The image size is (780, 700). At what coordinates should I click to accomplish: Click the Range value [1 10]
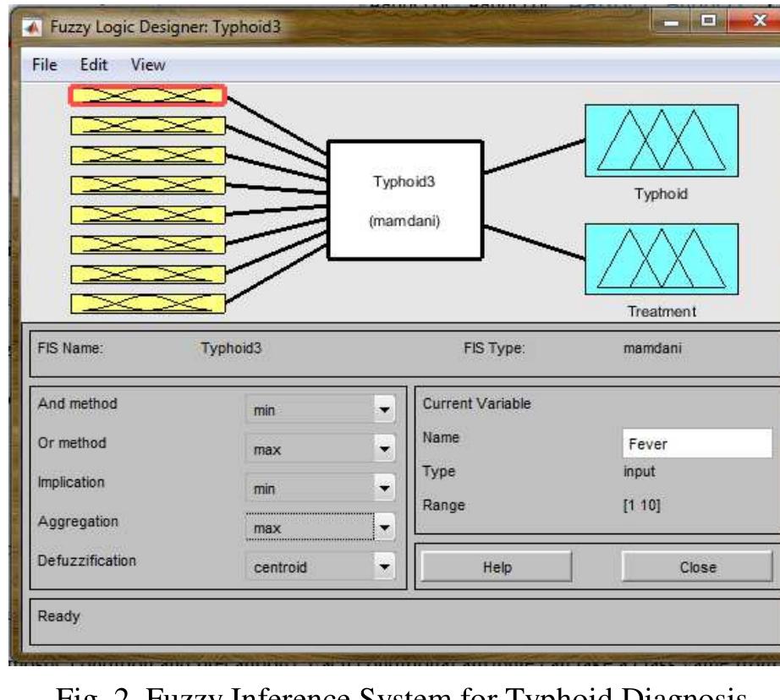(642, 505)
